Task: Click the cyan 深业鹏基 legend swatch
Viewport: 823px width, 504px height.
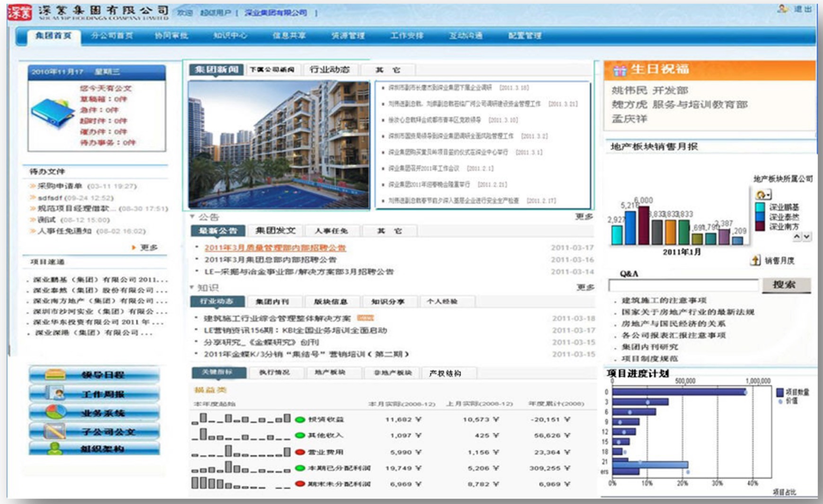Action: [760, 207]
